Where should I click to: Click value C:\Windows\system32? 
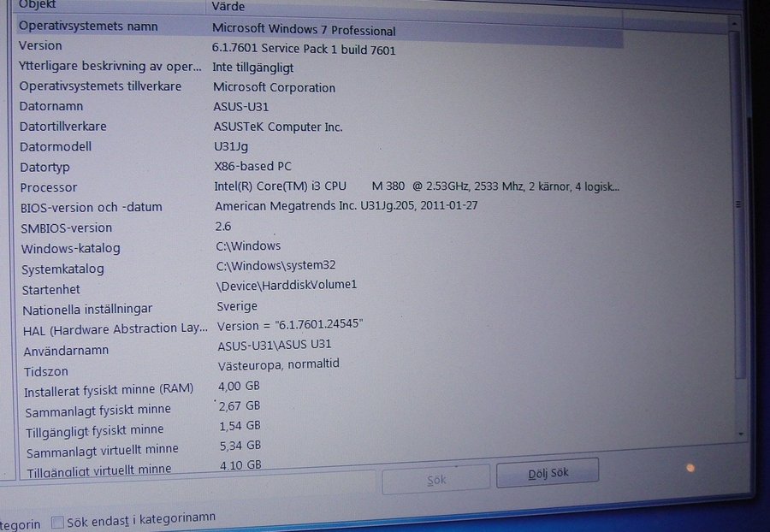(276, 265)
